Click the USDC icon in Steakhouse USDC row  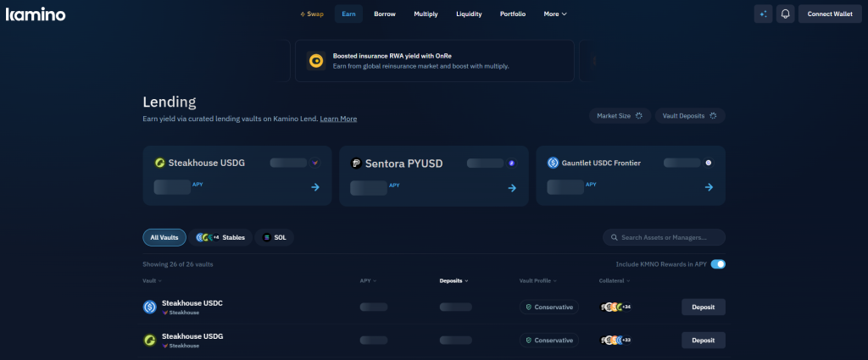click(149, 307)
